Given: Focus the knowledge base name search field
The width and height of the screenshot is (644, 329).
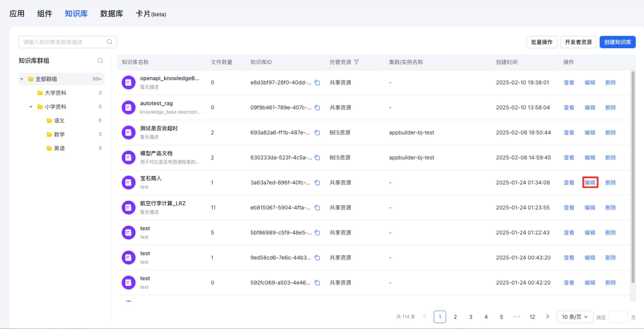Looking at the screenshot, I should click(x=67, y=42).
